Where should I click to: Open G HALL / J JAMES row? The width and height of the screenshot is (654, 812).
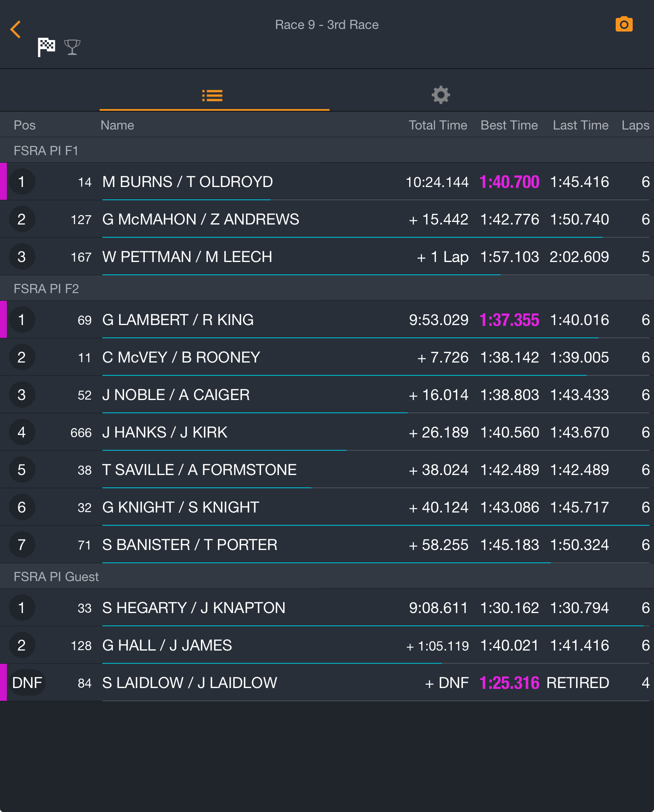click(x=327, y=645)
